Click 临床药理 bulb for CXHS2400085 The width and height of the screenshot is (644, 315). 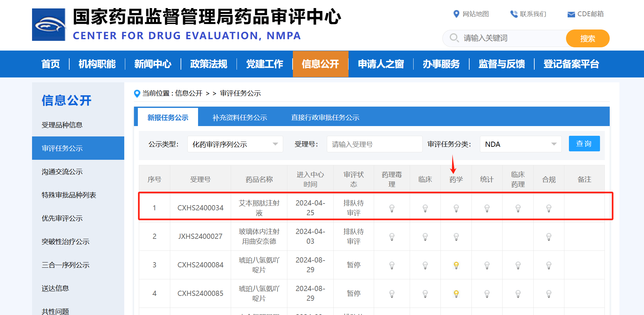518,294
